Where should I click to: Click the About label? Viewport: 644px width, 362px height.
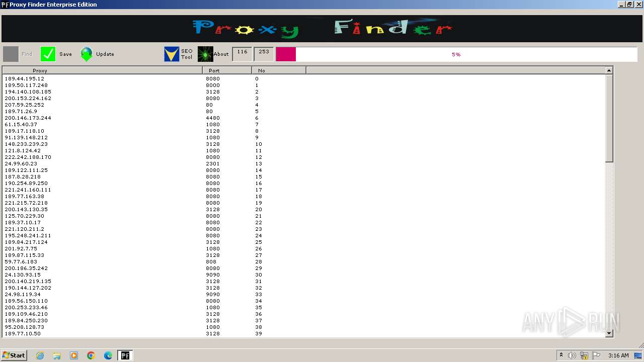pyautogui.click(x=221, y=54)
